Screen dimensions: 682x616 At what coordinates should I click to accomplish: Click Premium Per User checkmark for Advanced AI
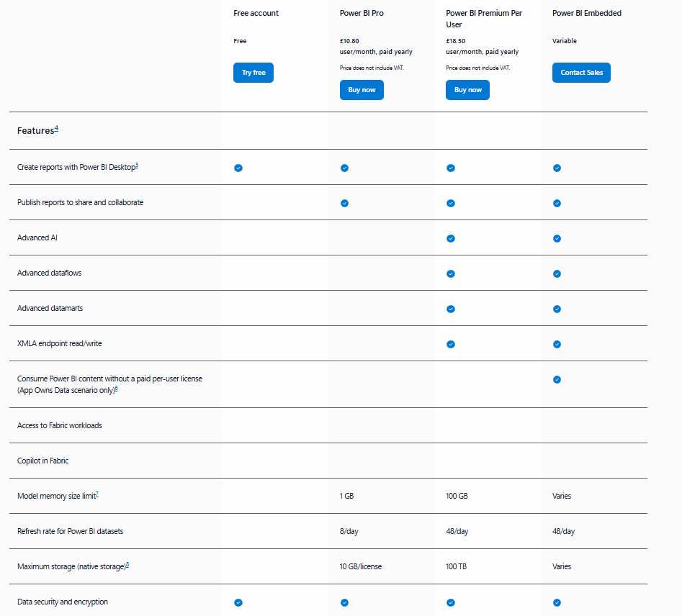tap(451, 238)
